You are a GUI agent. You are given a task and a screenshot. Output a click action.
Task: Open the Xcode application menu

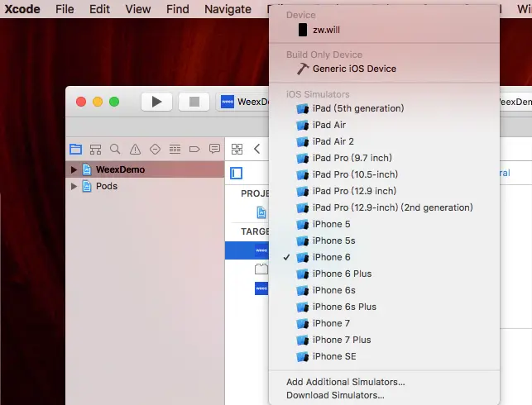tap(22, 9)
